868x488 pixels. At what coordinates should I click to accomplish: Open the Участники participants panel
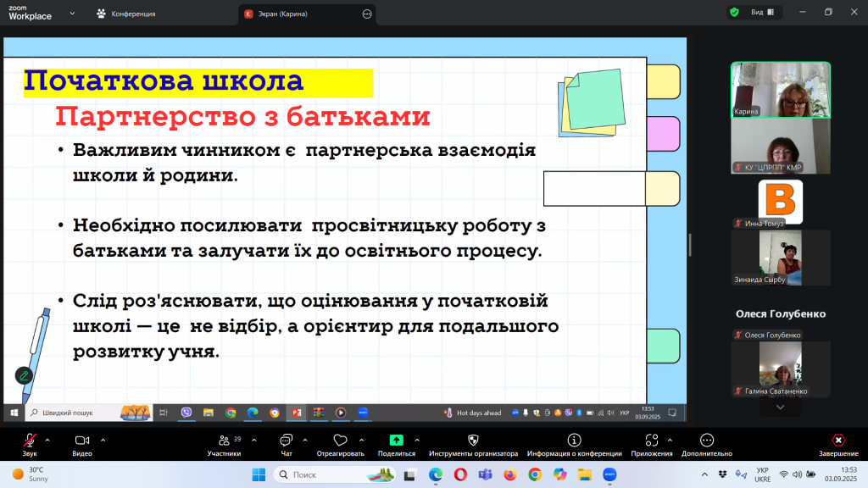(x=224, y=441)
